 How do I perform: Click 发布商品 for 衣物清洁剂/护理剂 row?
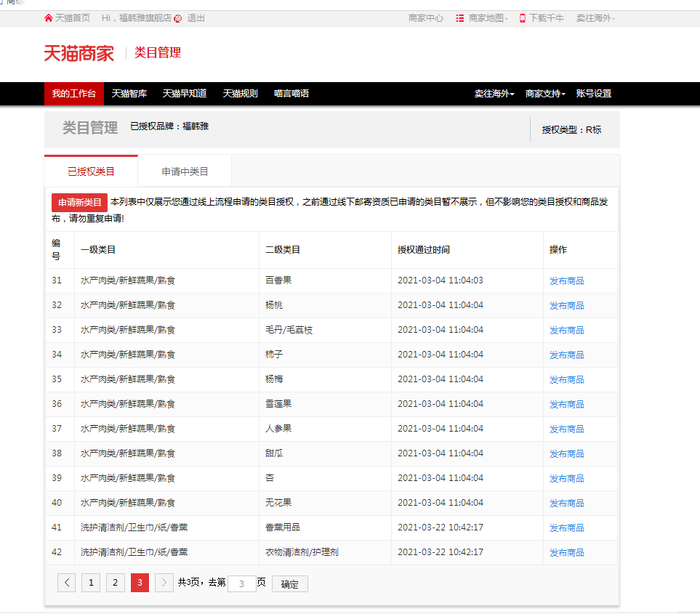(566, 553)
